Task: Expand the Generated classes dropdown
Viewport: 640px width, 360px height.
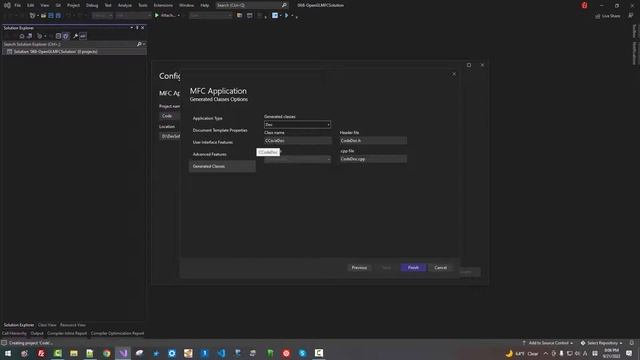Action: pyautogui.click(x=297, y=124)
